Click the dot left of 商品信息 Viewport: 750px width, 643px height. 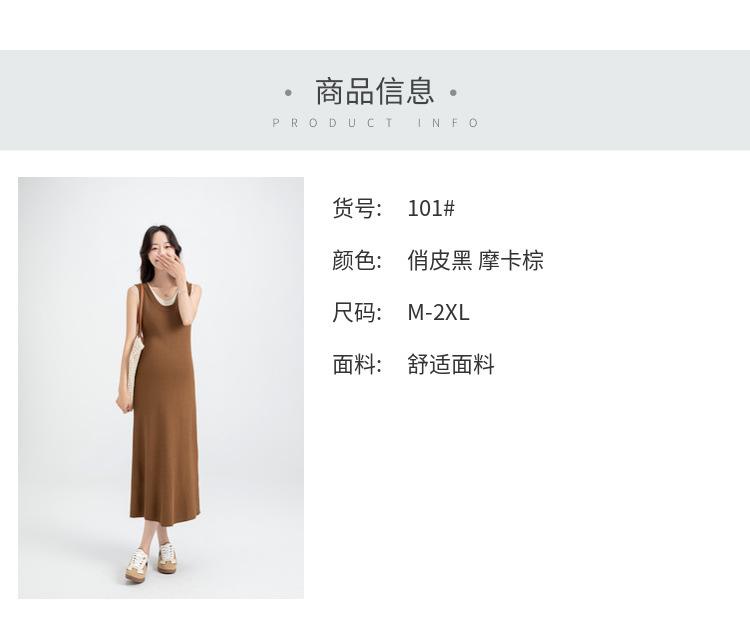(288, 92)
